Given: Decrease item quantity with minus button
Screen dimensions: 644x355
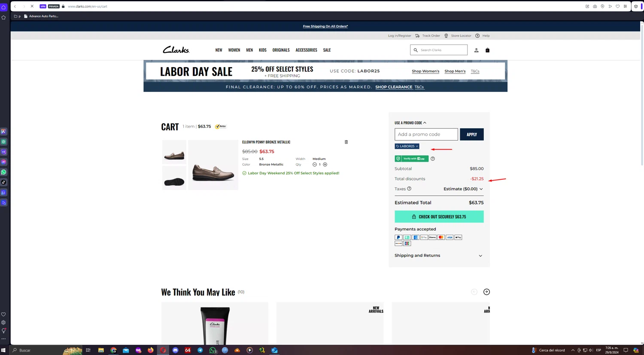Looking at the screenshot, I should 314,165.
